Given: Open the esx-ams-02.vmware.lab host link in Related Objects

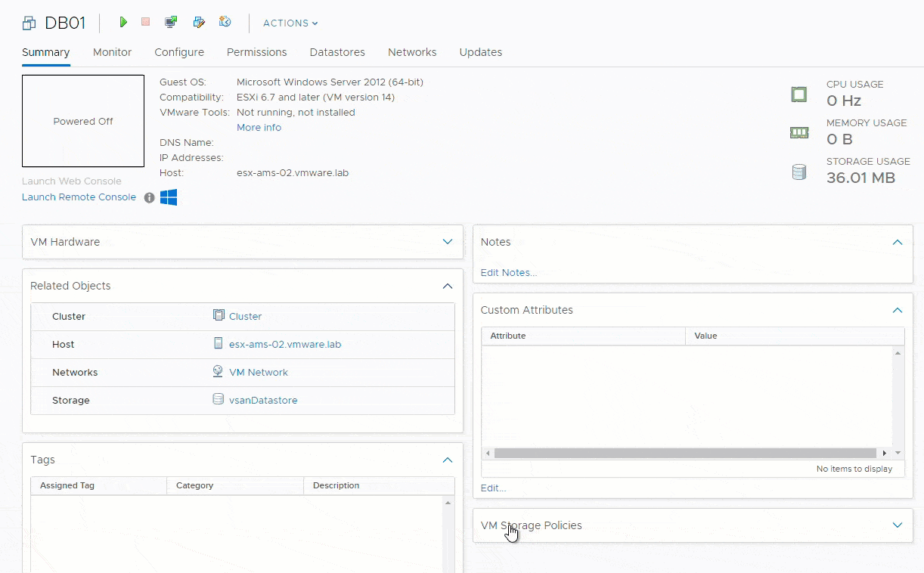Looking at the screenshot, I should 285,345.
